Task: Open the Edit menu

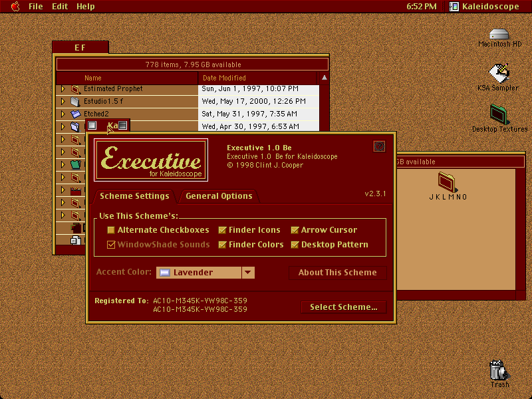Action: [60, 7]
